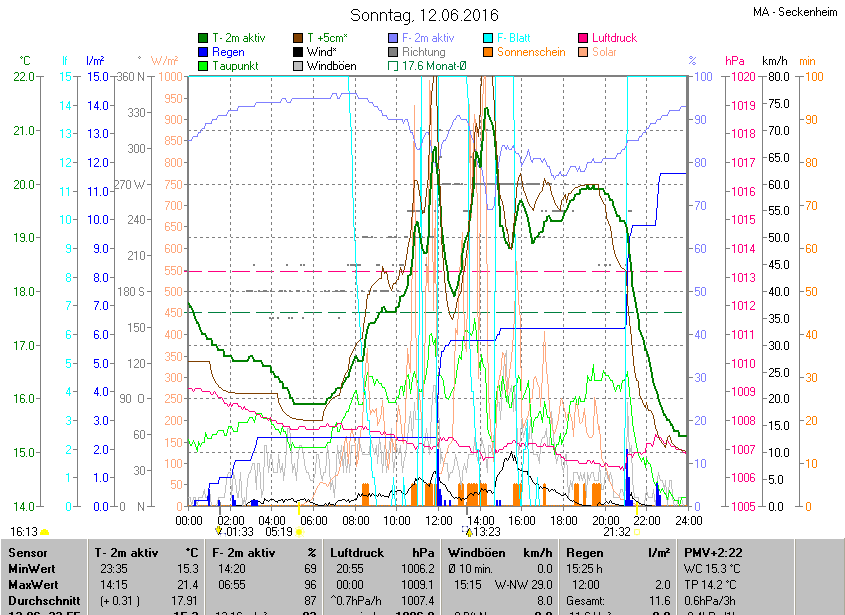The width and height of the screenshot is (845, 615).
Task: Click the Windböen km/h column header
Action: (x=500, y=553)
